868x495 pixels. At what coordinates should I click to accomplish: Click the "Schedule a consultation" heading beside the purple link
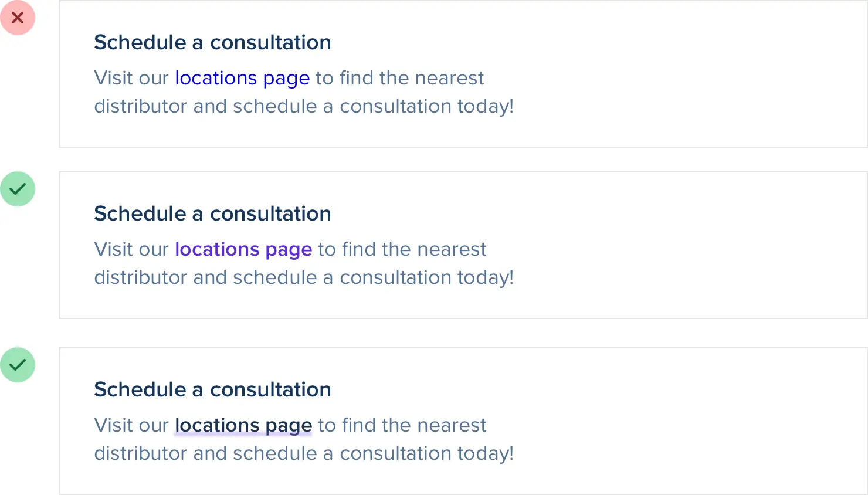tap(212, 213)
